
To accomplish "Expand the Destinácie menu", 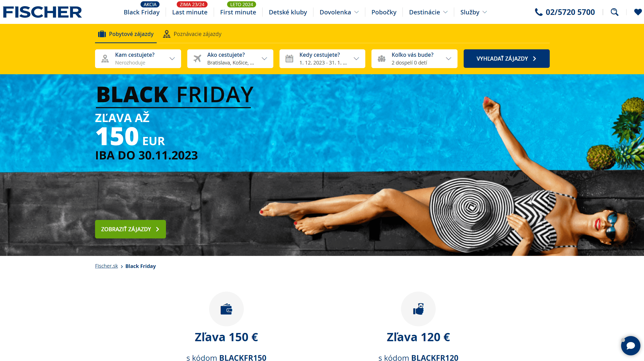I will 428,12.
